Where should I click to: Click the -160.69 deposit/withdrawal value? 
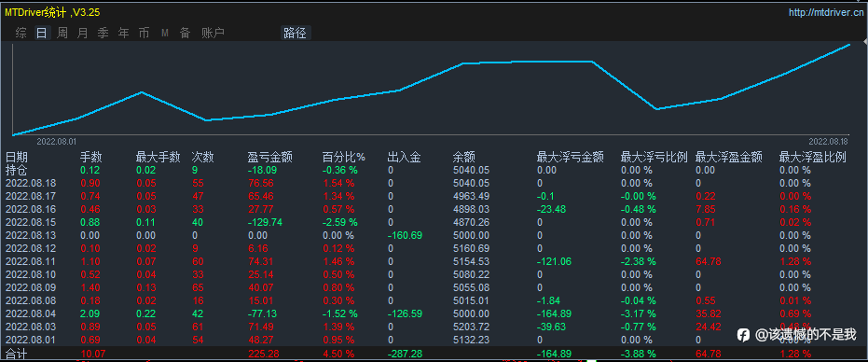click(405, 235)
